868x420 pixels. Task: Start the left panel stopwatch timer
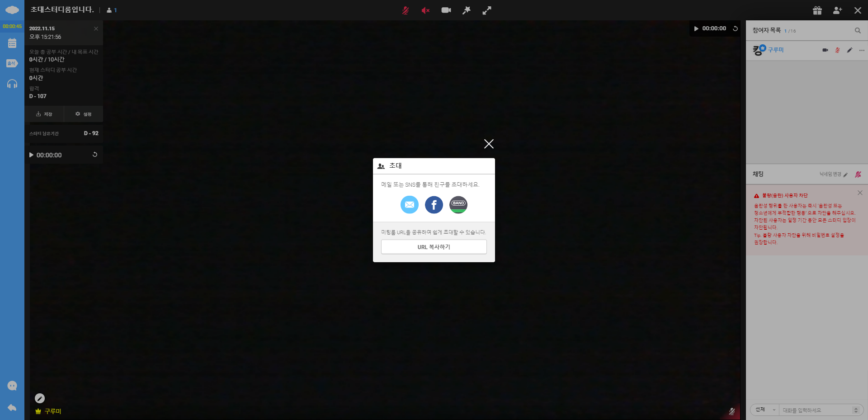pyautogui.click(x=32, y=155)
